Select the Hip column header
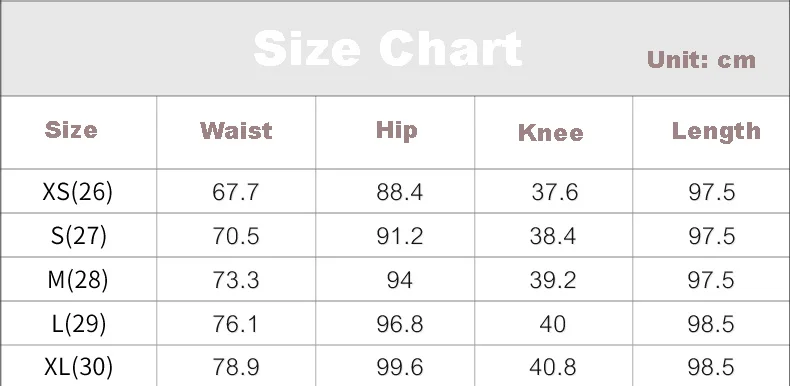This screenshot has width=790, height=386. click(397, 131)
